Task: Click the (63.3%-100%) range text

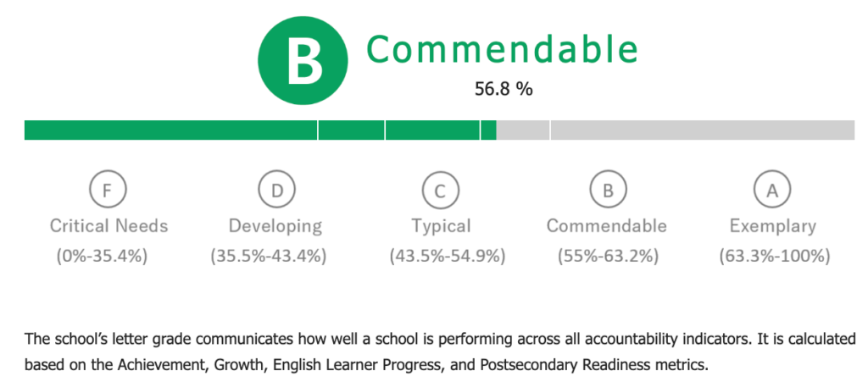Action: [775, 257]
